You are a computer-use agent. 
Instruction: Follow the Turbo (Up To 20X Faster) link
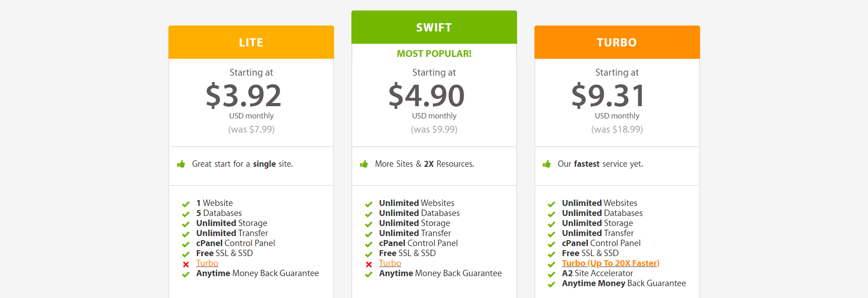[x=611, y=263]
